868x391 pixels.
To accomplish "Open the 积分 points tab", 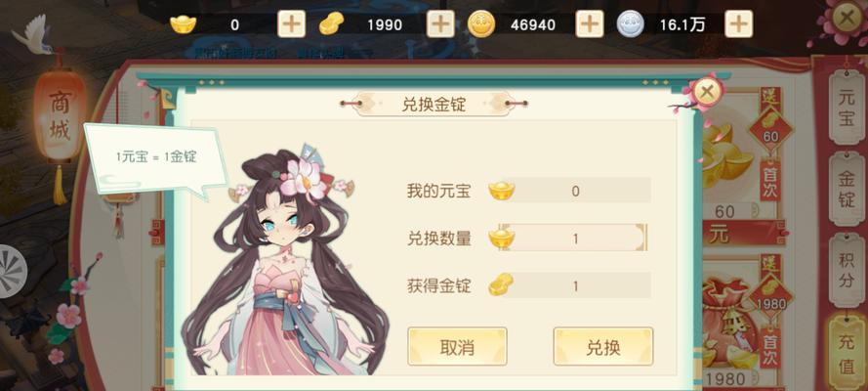I will pyautogui.click(x=847, y=270).
